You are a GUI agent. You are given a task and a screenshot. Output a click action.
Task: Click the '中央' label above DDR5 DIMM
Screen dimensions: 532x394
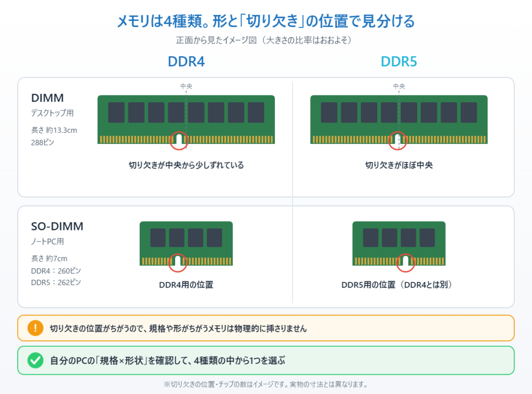tap(399, 86)
